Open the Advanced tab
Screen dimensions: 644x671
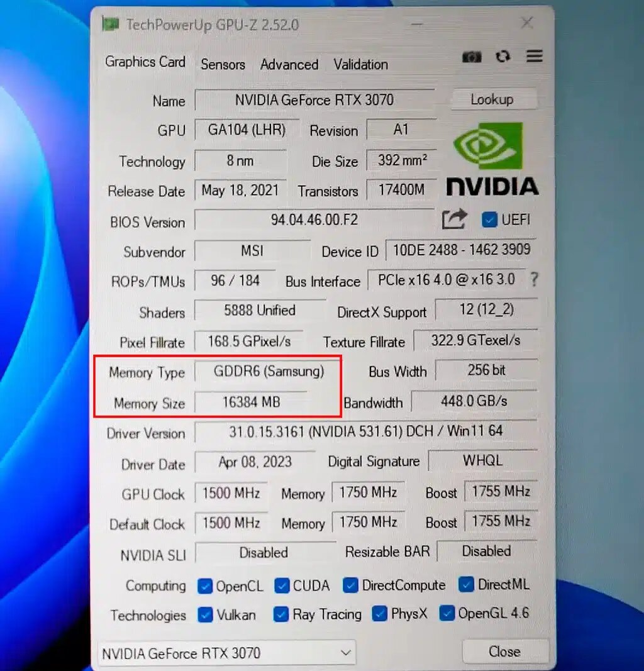click(x=289, y=65)
